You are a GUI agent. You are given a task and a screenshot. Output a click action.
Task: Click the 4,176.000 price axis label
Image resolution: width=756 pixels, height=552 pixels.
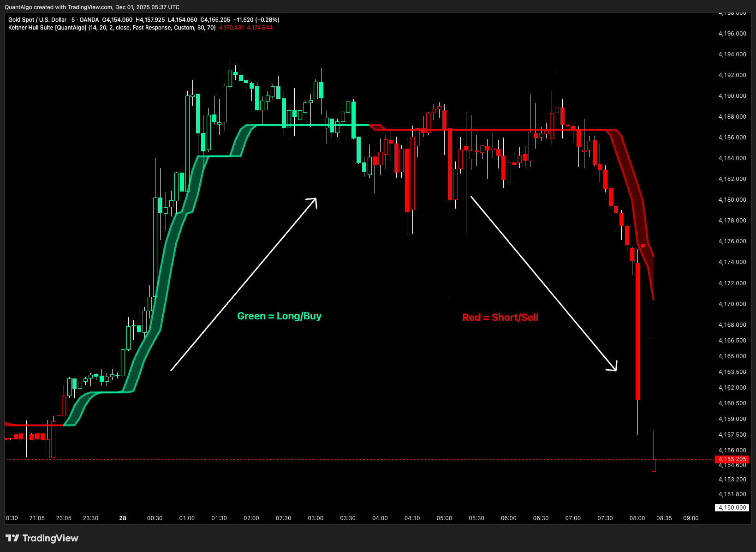click(732, 241)
